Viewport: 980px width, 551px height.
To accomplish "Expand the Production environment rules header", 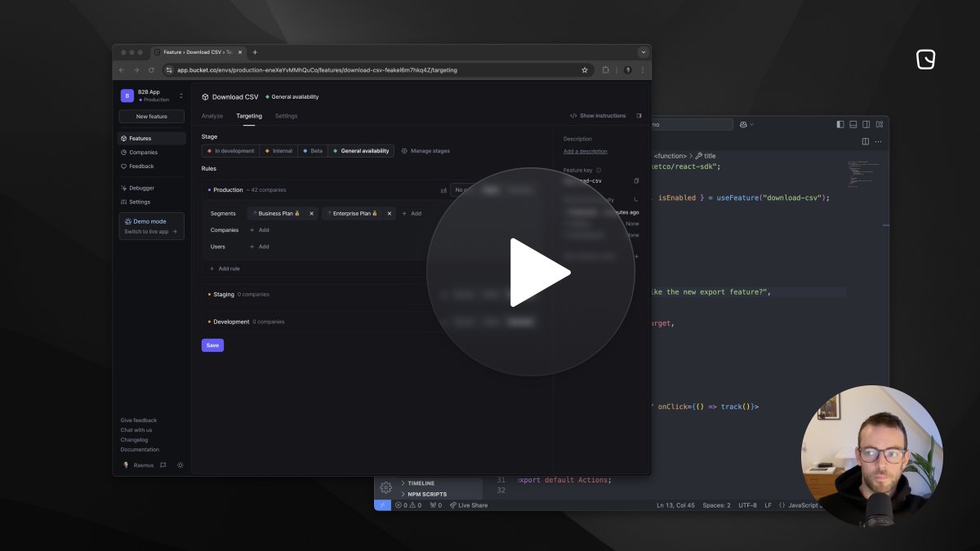I will (247, 190).
